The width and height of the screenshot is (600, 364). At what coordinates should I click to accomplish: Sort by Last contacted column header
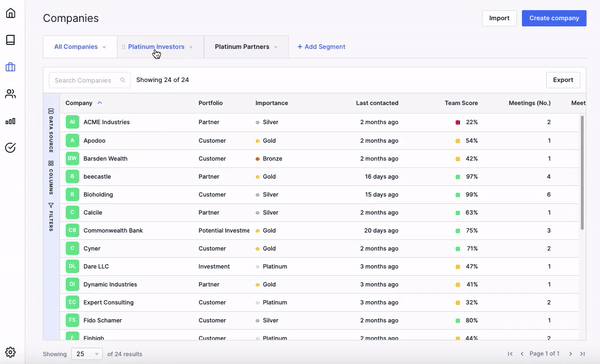click(x=377, y=103)
